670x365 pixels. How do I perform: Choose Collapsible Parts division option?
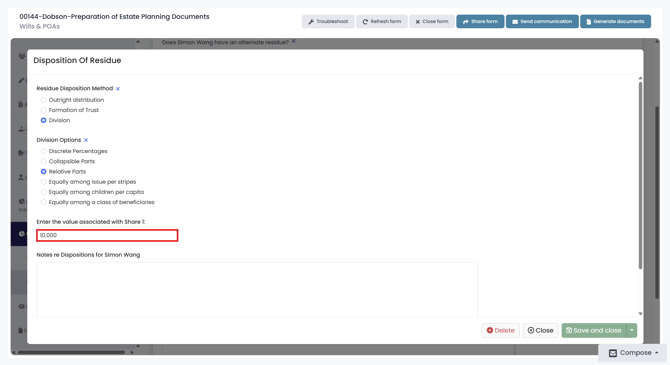tap(44, 161)
